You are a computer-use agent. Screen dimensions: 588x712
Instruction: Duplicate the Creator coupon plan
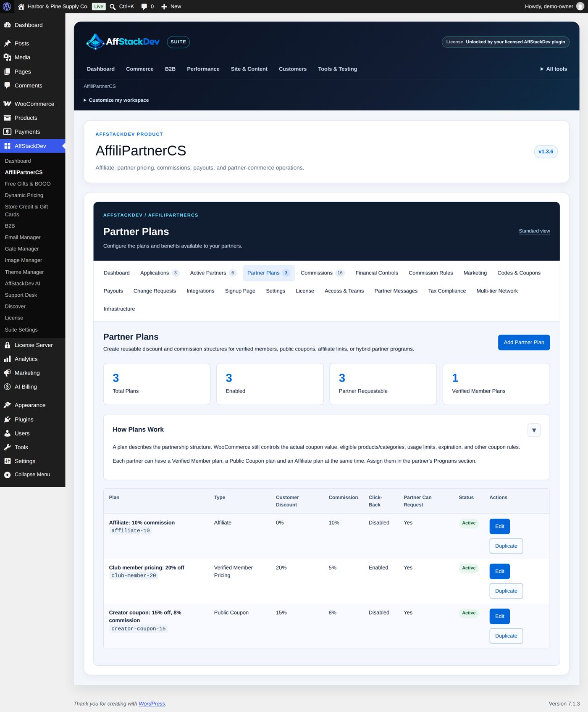tap(506, 636)
